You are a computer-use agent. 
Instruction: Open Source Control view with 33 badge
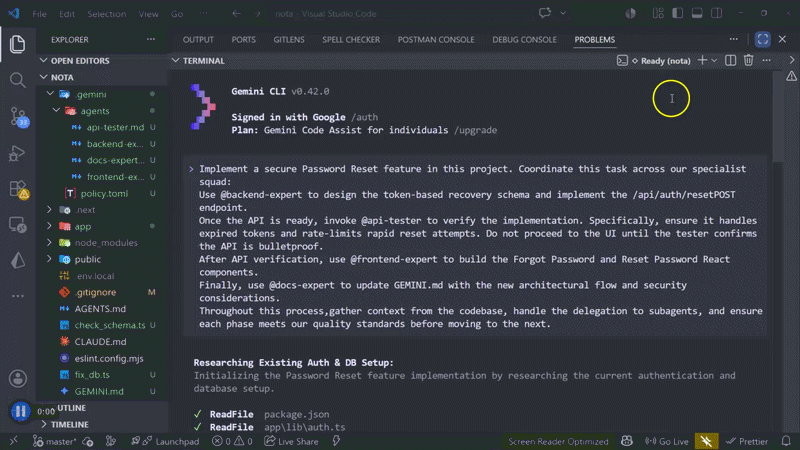click(x=19, y=117)
